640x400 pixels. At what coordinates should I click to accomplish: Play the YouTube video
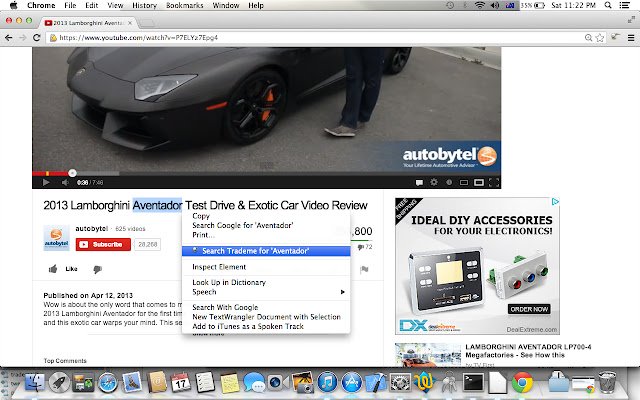(x=46, y=182)
